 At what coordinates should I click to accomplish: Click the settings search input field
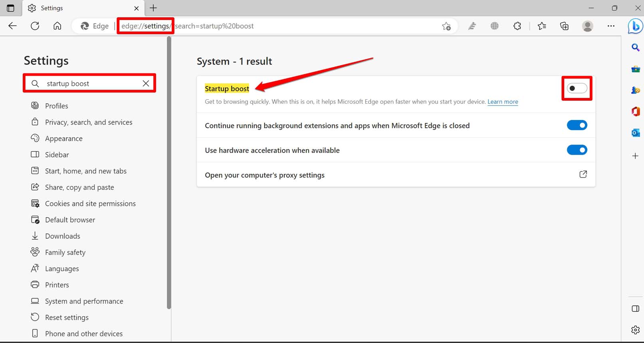(89, 83)
